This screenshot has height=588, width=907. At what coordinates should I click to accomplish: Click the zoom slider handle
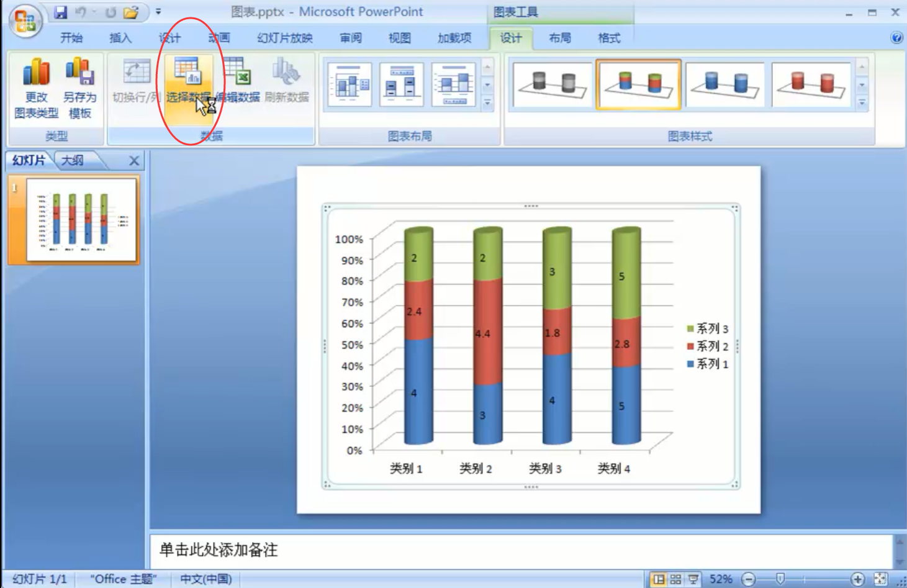pos(780,579)
